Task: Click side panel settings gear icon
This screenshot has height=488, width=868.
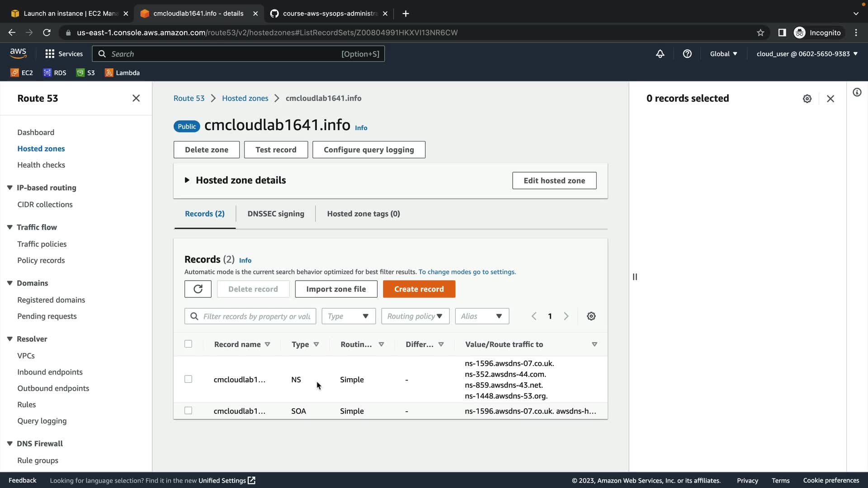Action: [807, 99]
